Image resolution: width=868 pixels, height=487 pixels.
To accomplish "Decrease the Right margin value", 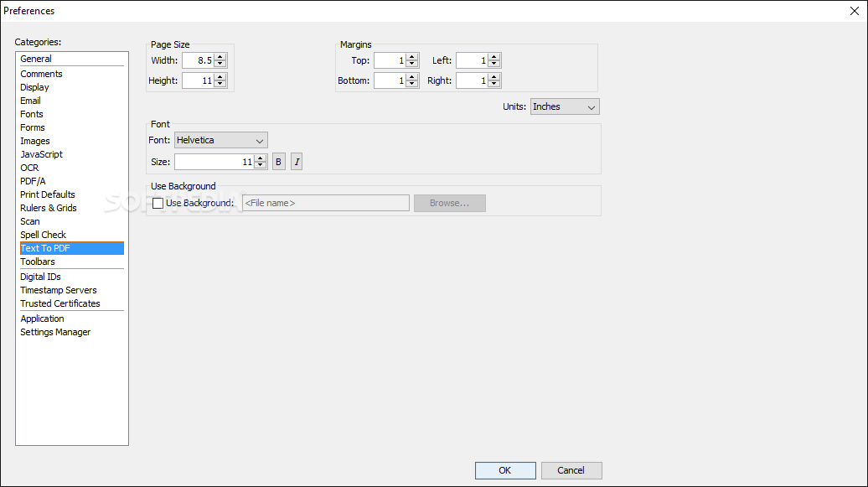I will tap(494, 84).
